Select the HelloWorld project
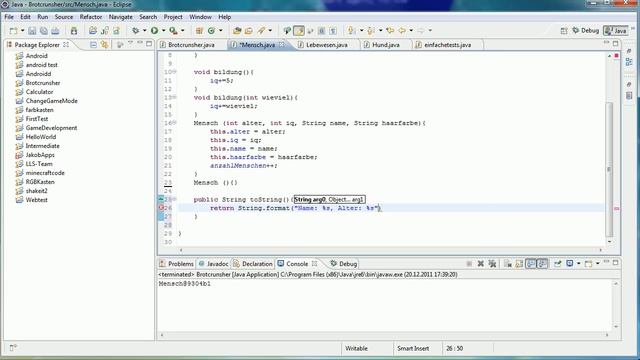The height and width of the screenshot is (360, 640). point(41,137)
